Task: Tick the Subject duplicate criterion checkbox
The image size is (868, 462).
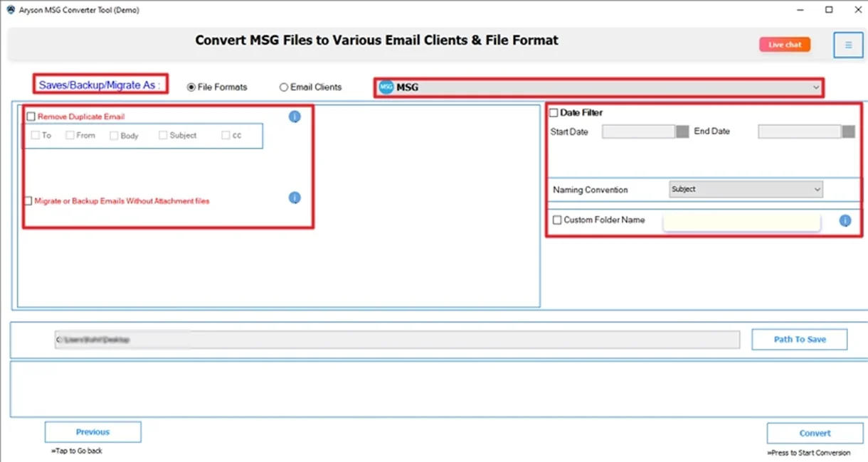Action: [163, 135]
